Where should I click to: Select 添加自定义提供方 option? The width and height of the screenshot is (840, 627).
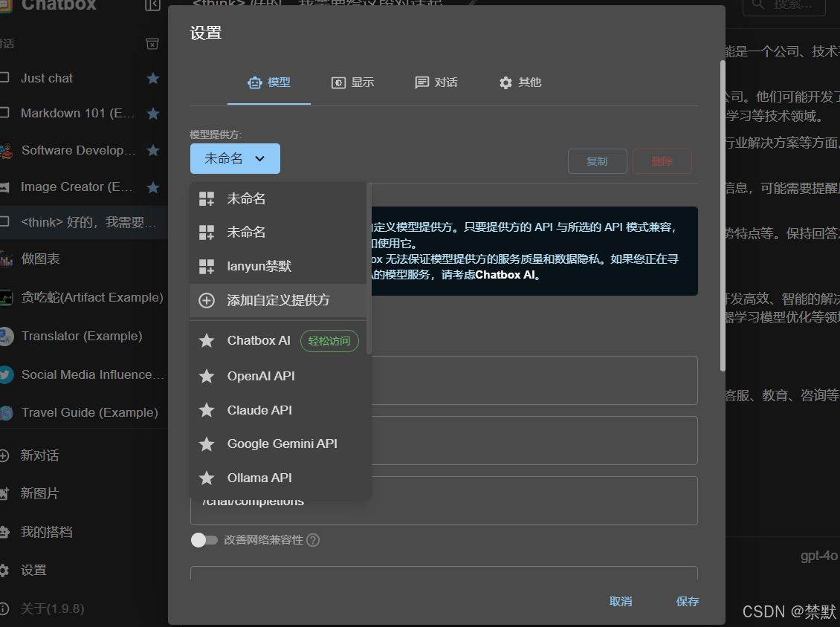click(278, 300)
